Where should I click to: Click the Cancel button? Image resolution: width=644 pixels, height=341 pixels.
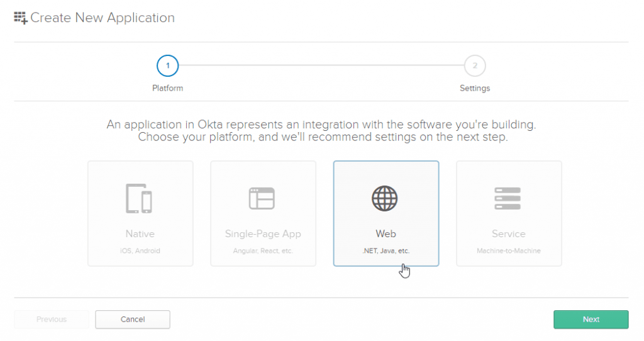[133, 319]
